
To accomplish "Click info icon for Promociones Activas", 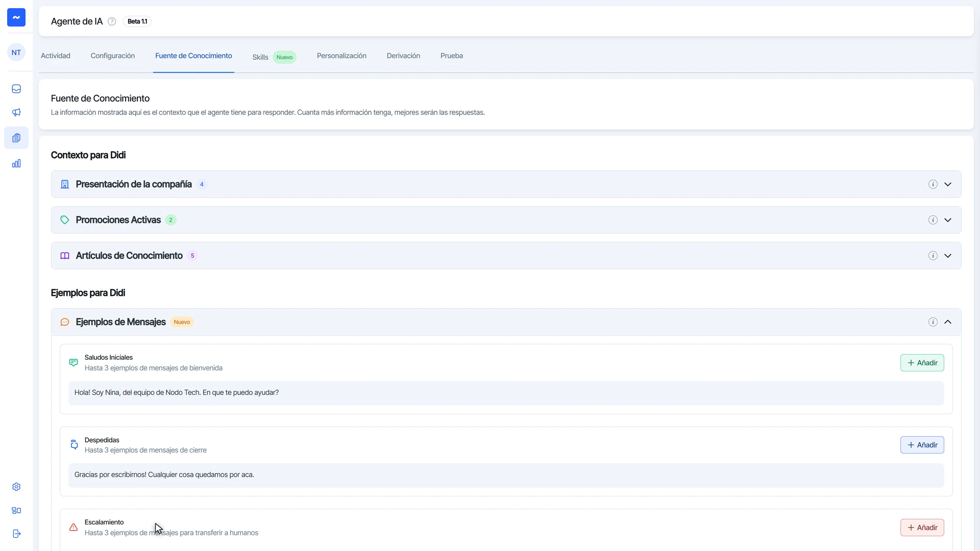I will [x=933, y=220].
